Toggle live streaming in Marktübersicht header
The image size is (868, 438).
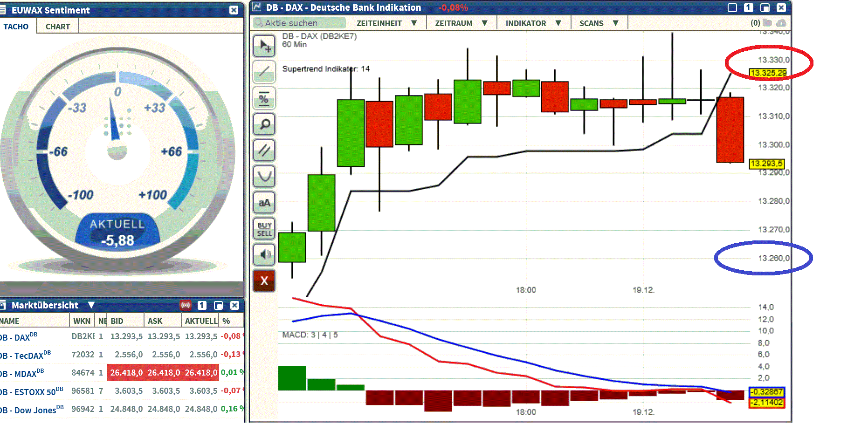pos(186,305)
